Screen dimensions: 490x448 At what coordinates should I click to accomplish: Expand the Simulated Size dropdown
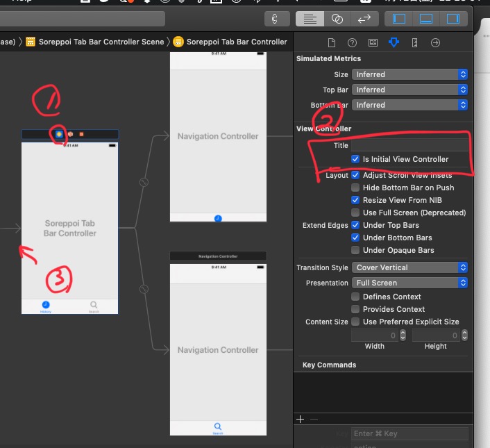tap(409, 74)
